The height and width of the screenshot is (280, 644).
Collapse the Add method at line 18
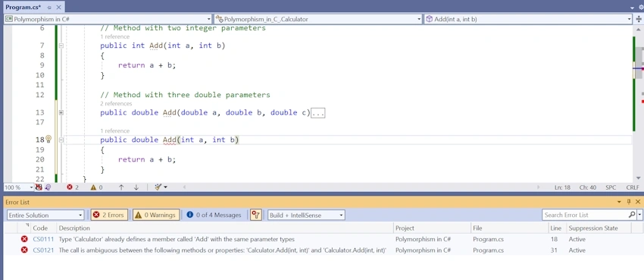(61, 140)
